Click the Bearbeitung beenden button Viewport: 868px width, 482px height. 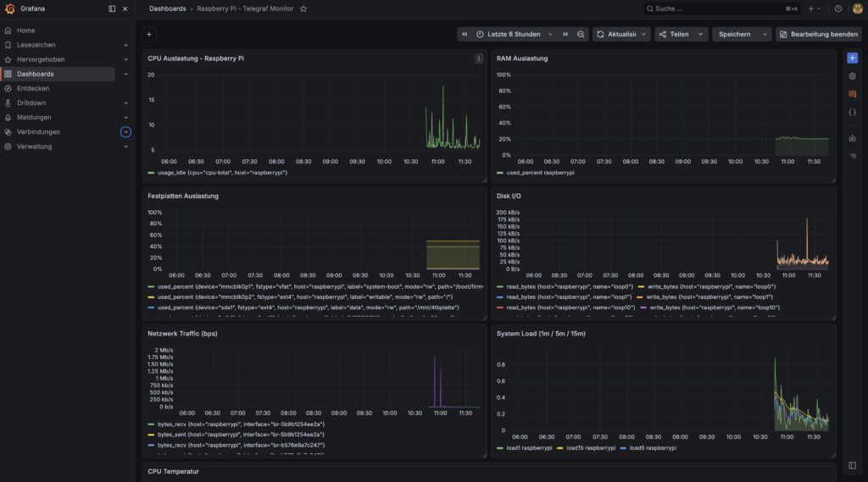pos(818,35)
